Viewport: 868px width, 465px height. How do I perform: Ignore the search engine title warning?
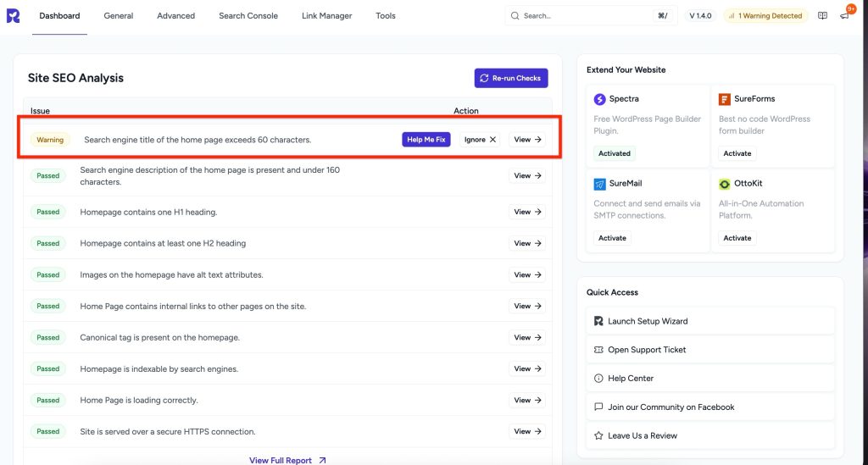click(481, 140)
